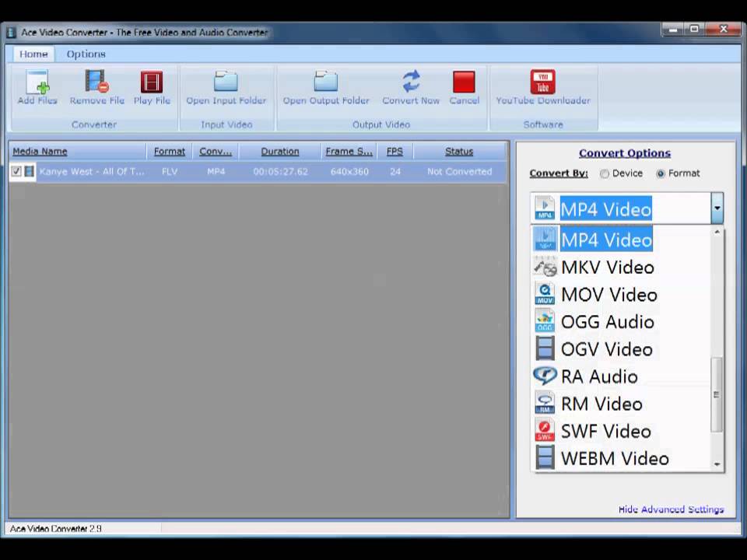The width and height of the screenshot is (747, 560).
Task: Select the Device radio button
Action: pyautogui.click(x=604, y=173)
